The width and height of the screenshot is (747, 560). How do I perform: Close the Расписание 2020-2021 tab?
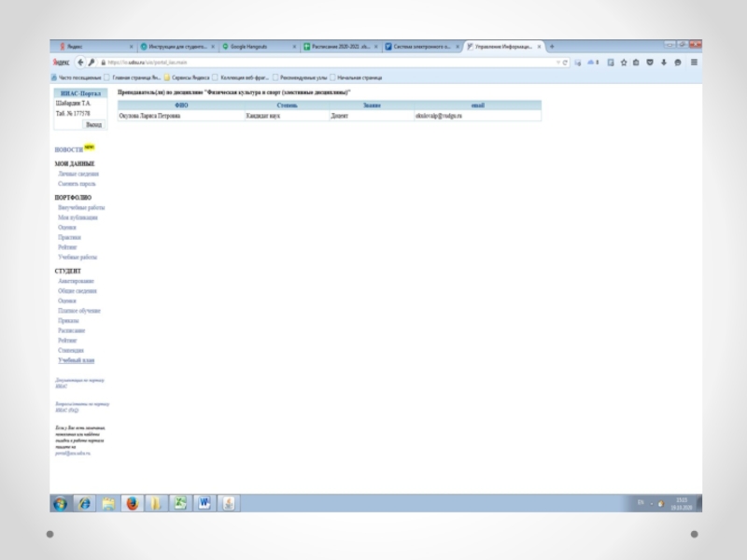[376, 47]
